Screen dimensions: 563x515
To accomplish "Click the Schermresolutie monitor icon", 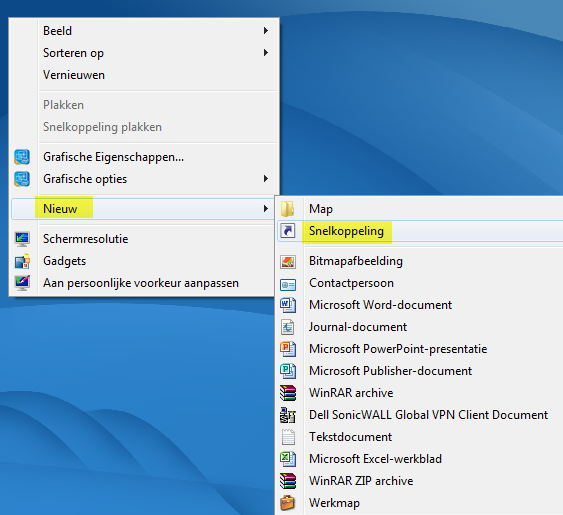I will [22, 239].
